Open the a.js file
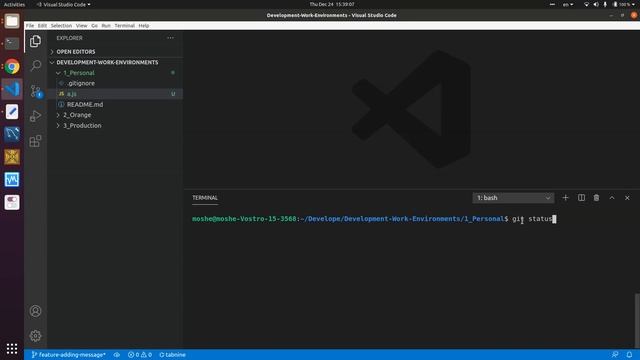The height and width of the screenshot is (360, 640). 115,94
